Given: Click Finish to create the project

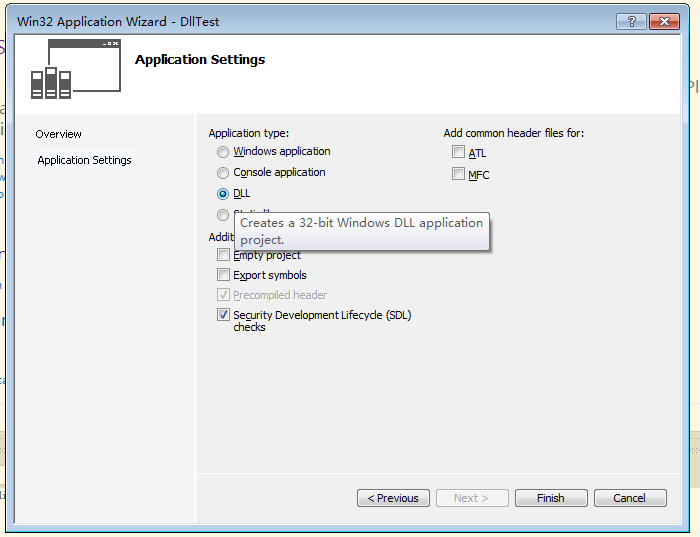Looking at the screenshot, I should (551, 498).
